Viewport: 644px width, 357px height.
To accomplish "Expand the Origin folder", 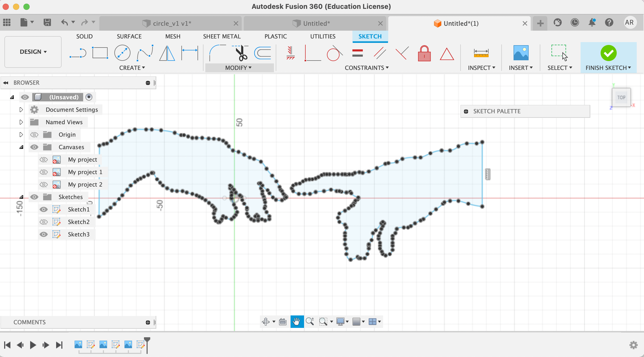I will click(21, 135).
